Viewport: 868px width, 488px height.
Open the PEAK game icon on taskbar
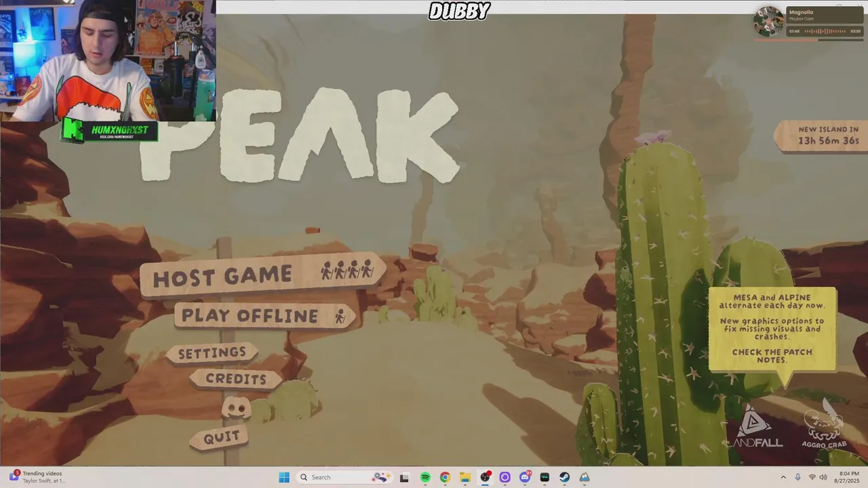click(x=585, y=477)
